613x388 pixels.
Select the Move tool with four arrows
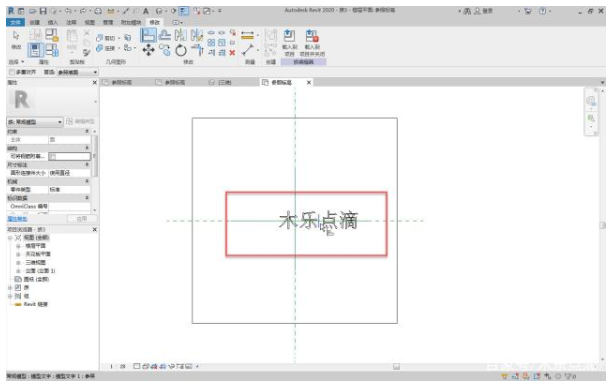[149, 50]
